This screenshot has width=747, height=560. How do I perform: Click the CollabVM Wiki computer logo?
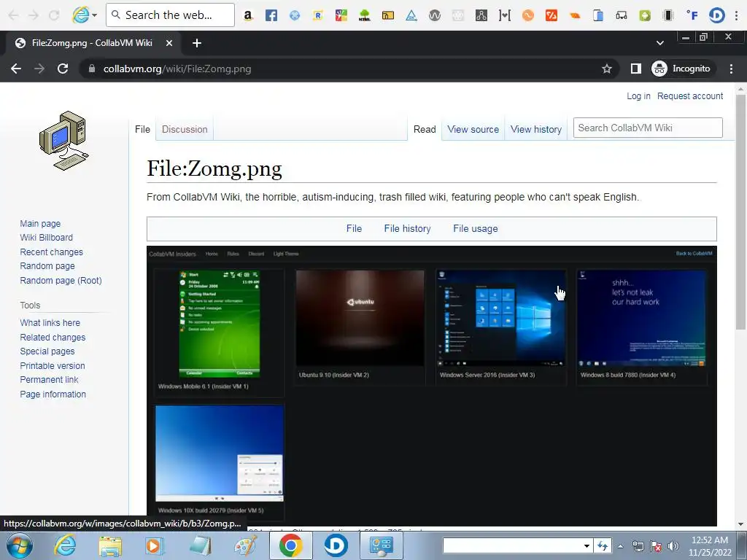click(x=64, y=141)
